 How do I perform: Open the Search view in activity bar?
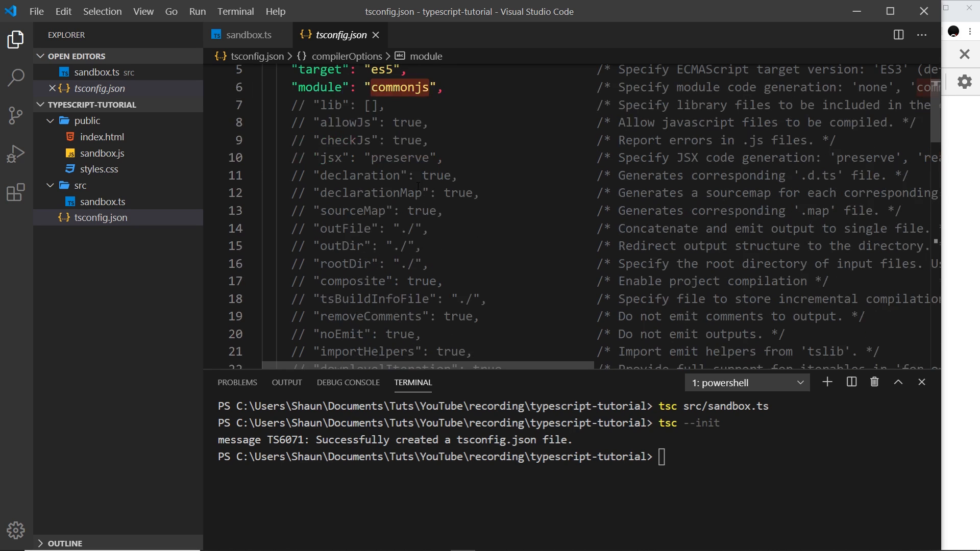coord(16,78)
